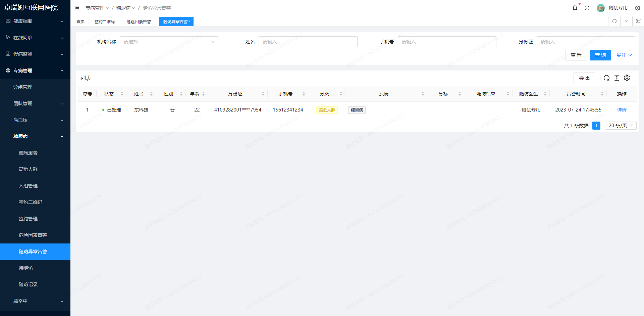Viewport: 644px width, 316px height.
Task: Expand the 健康档案 sidebar menu
Action: pyautogui.click(x=35, y=21)
